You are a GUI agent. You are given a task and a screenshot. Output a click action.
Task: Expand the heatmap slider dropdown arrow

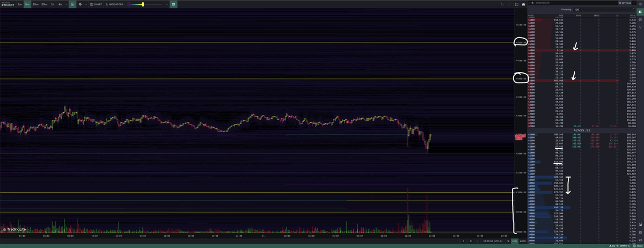click(167, 4)
